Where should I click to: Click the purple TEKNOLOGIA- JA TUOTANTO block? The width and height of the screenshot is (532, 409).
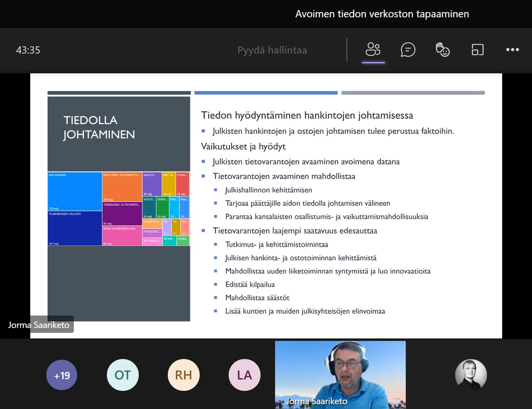(x=122, y=214)
